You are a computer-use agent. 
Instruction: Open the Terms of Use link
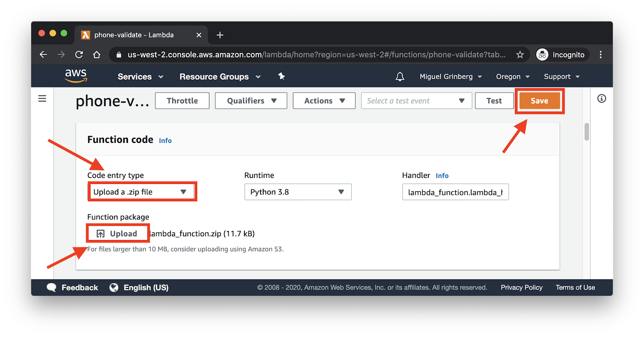(575, 287)
